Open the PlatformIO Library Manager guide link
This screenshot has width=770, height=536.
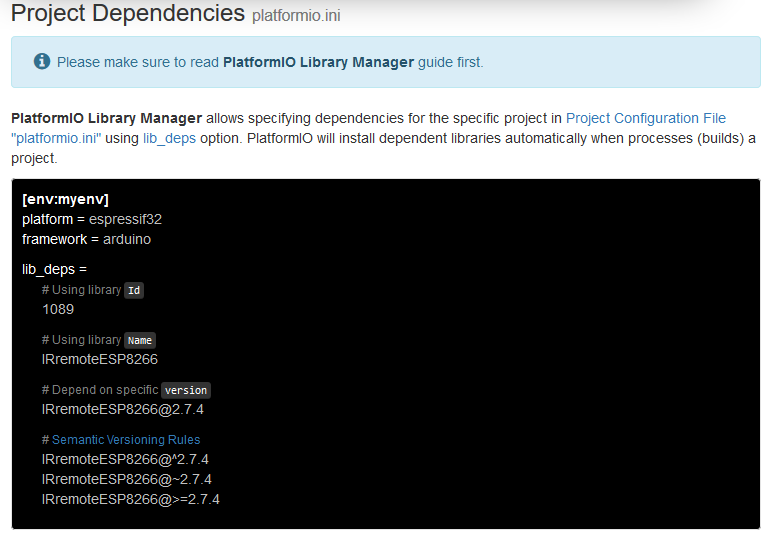[318, 62]
